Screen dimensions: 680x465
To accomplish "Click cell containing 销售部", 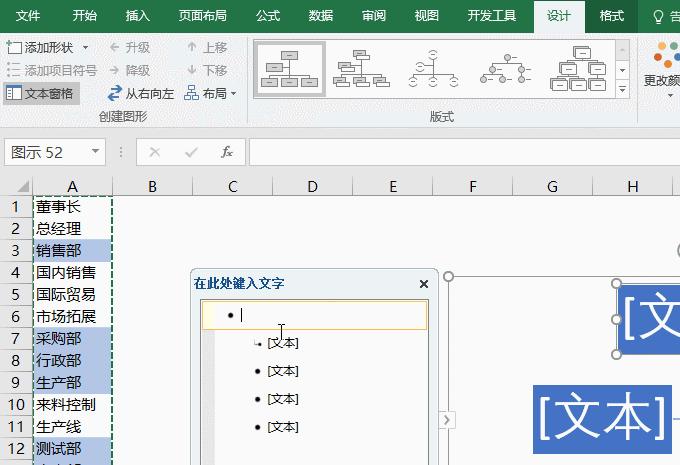I will (72, 251).
